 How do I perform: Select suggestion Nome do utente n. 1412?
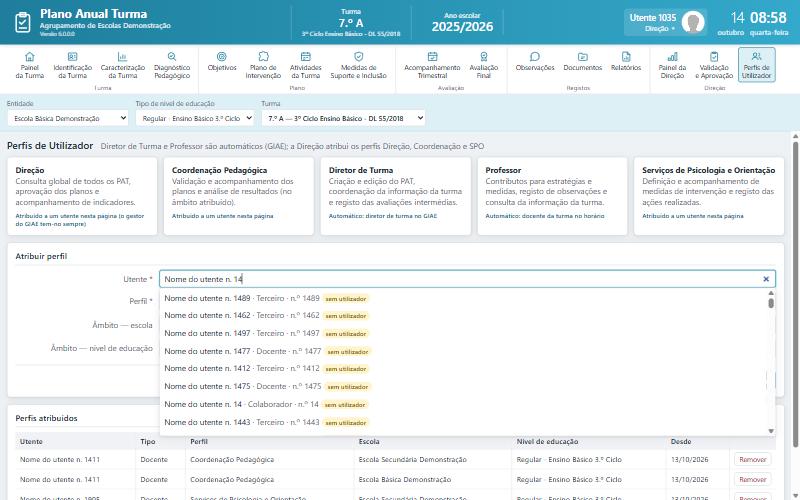pos(463,368)
